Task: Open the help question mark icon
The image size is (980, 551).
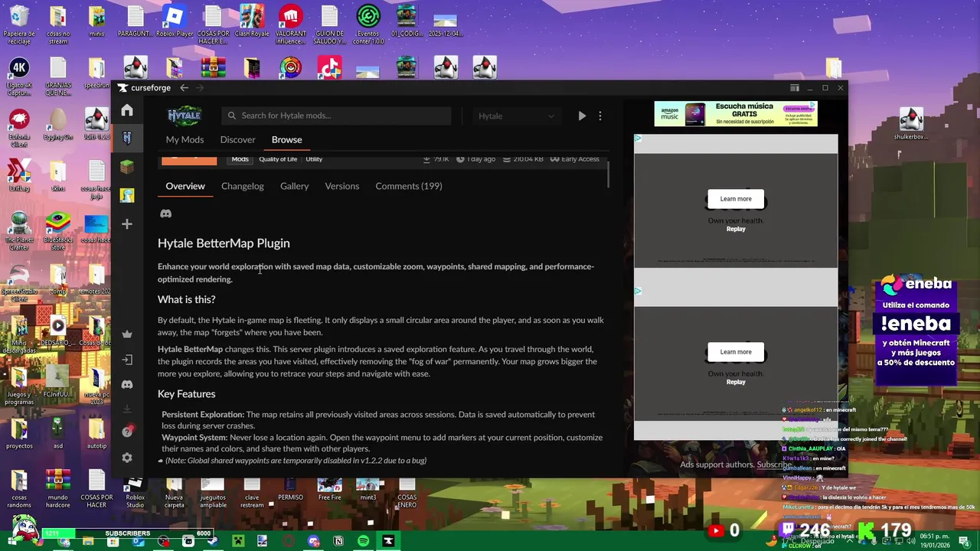Action: tap(127, 432)
